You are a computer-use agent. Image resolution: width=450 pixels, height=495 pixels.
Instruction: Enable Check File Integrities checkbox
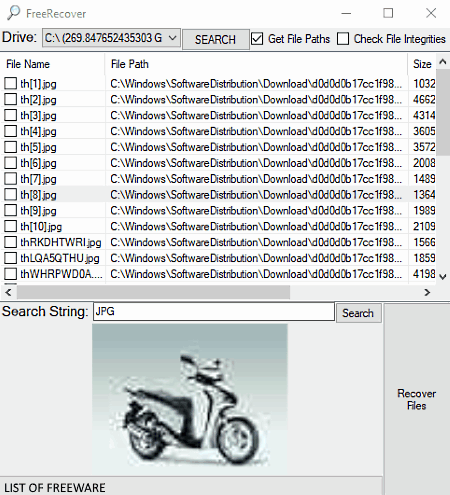343,39
